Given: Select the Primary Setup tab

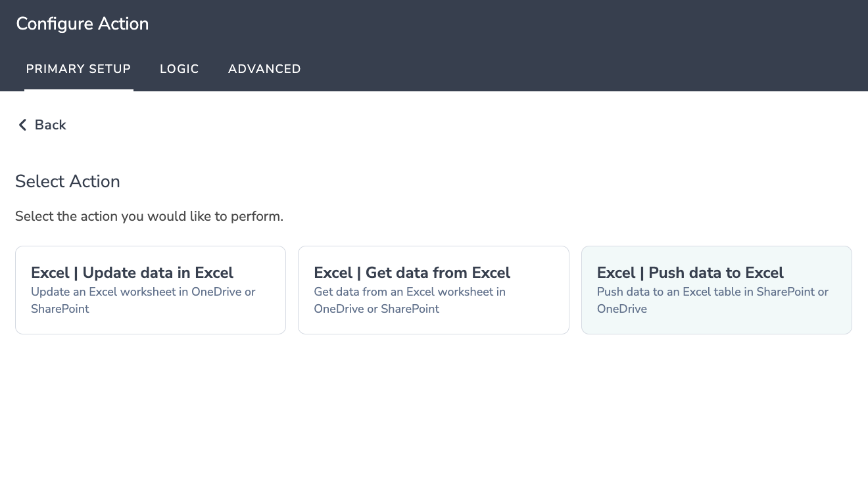Looking at the screenshot, I should [78, 69].
